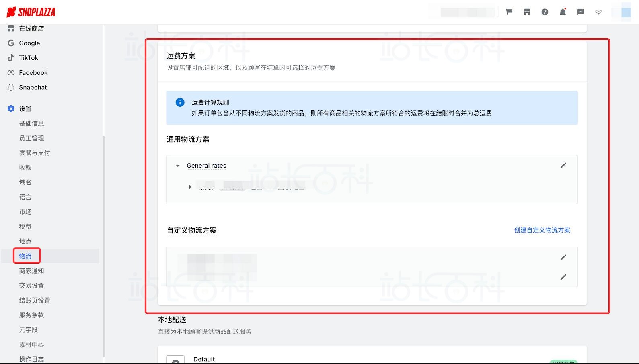Open the help question mark icon
Screen dimensions: 639x364
pyautogui.click(x=545, y=12)
